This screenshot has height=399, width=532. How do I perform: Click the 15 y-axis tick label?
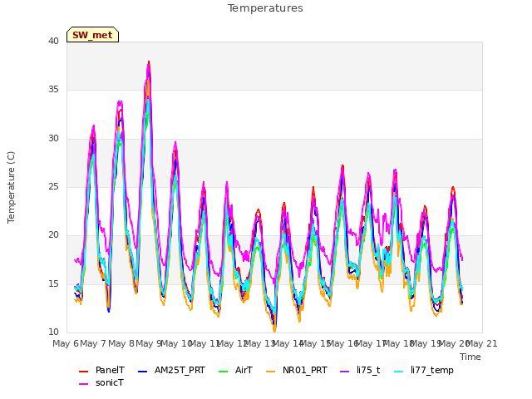click(x=53, y=283)
